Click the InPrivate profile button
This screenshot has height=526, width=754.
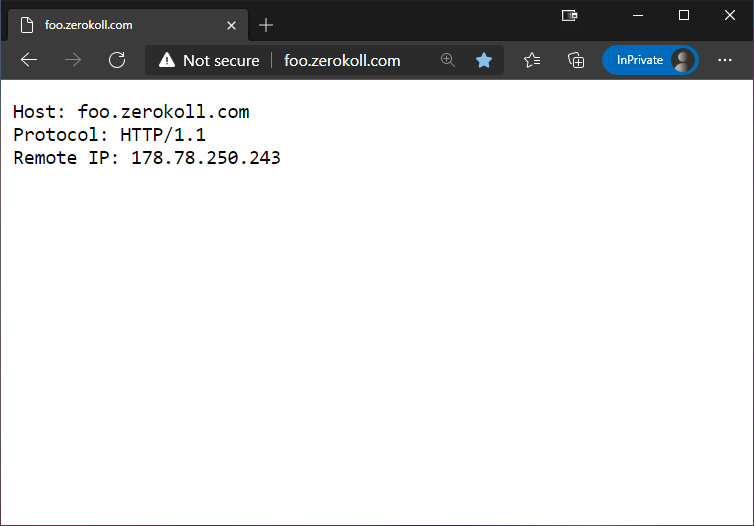tap(650, 60)
